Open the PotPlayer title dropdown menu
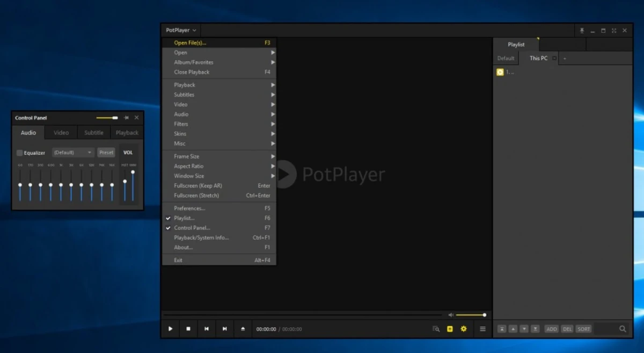Image resolution: width=644 pixels, height=353 pixels. coord(181,31)
